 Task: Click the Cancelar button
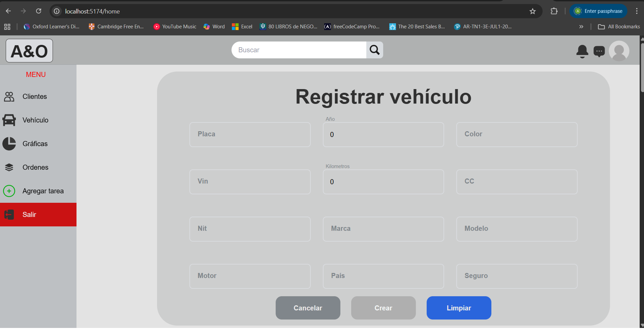coord(308,308)
